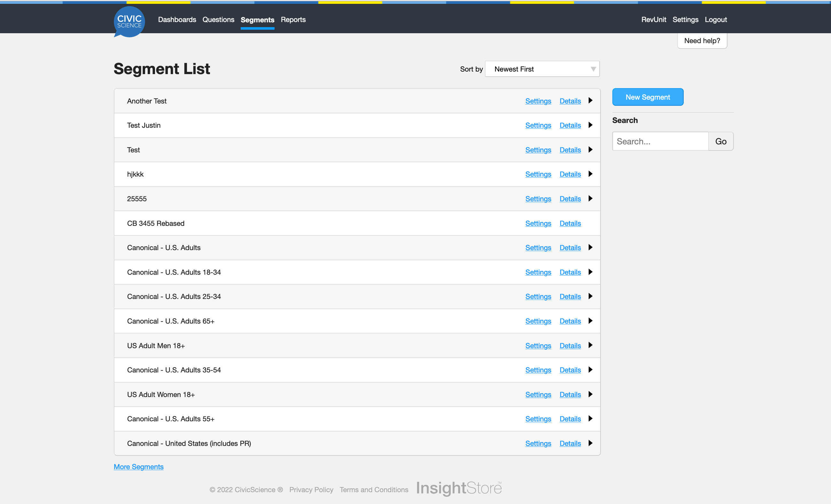Expand the hjkkk segment disclosure arrow

590,174
